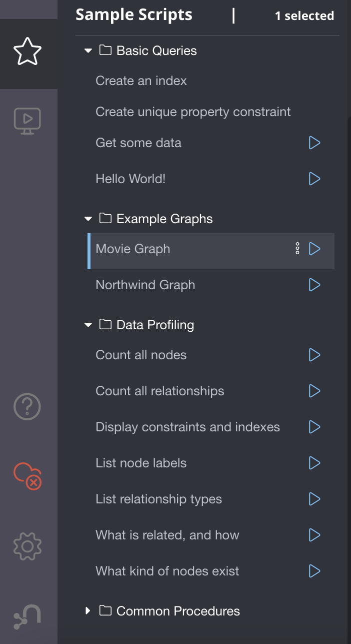Image resolution: width=351 pixels, height=644 pixels.
Task: Open the Documents/guides panel icon
Action: tap(28, 120)
